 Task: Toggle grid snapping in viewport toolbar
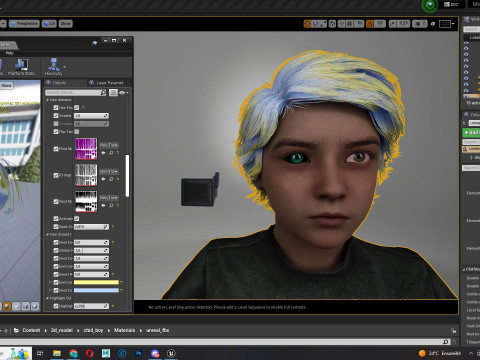click(x=349, y=24)
